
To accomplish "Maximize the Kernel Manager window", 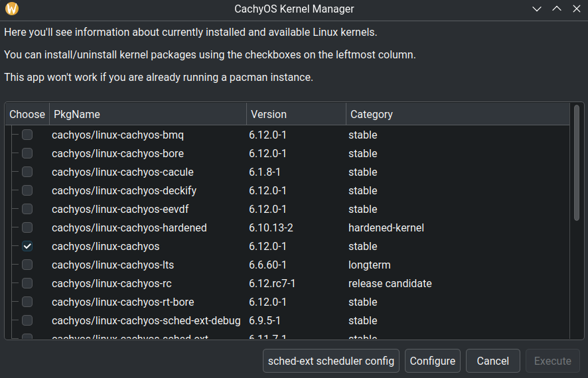I will pos(556,9).
